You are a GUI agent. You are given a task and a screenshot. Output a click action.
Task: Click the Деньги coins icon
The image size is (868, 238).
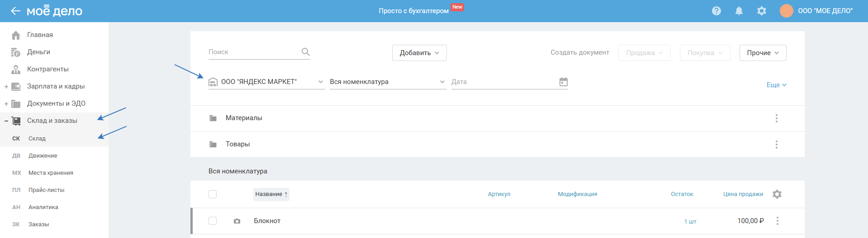pos(16,52)
